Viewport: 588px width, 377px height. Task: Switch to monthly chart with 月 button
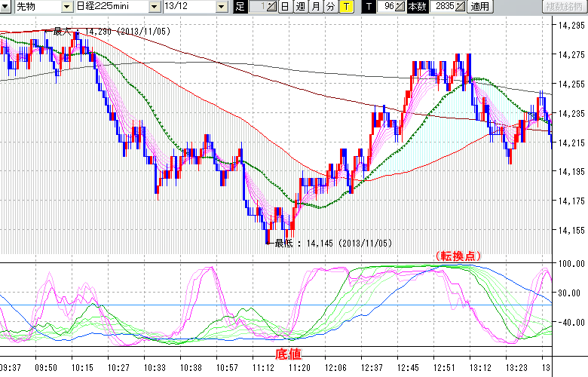tap(315, 7)
